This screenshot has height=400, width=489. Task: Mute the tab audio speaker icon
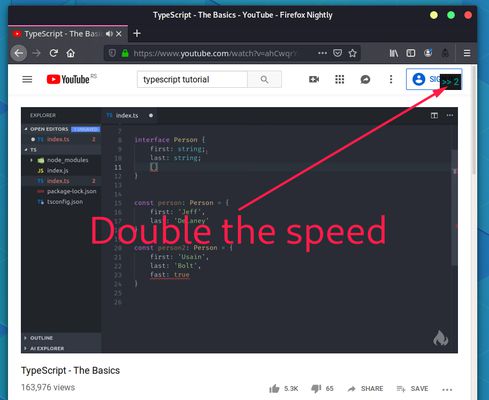[109, 34]
